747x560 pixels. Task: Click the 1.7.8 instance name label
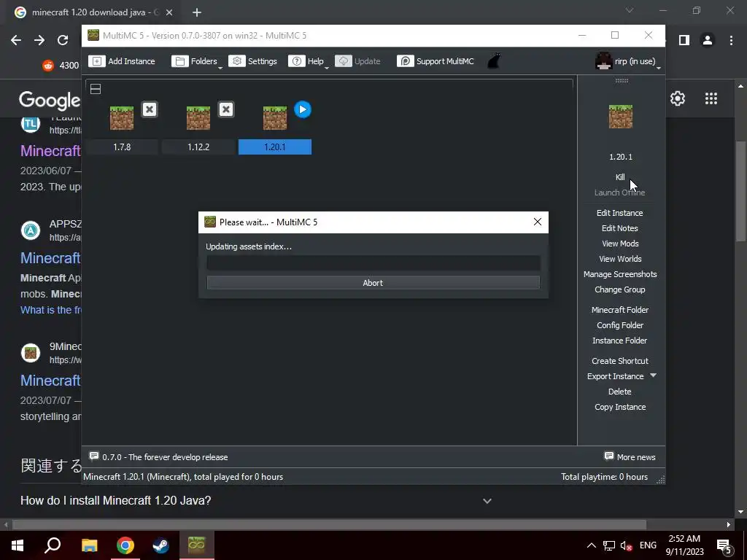122,147
